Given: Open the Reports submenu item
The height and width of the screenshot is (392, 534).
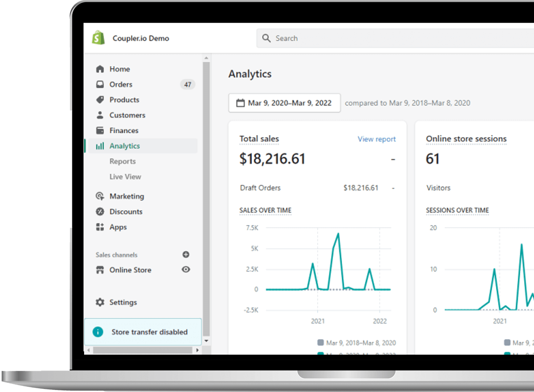Looking at the screenshot, I should pyautogui.click(x=122, y=161).
